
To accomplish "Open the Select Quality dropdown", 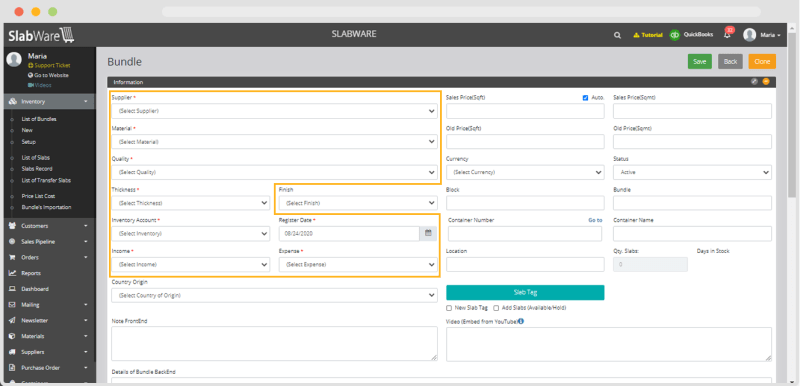I will click(274, 172).
